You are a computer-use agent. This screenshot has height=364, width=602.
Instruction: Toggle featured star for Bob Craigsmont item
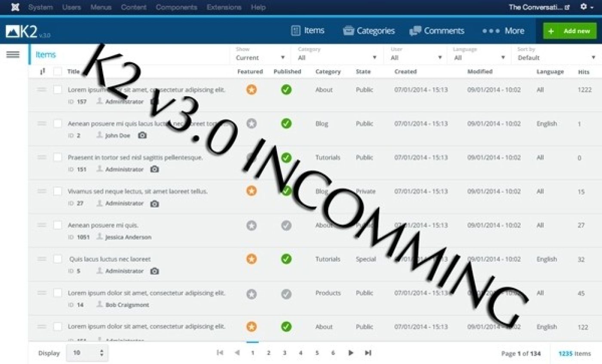[x=252, y=294]
